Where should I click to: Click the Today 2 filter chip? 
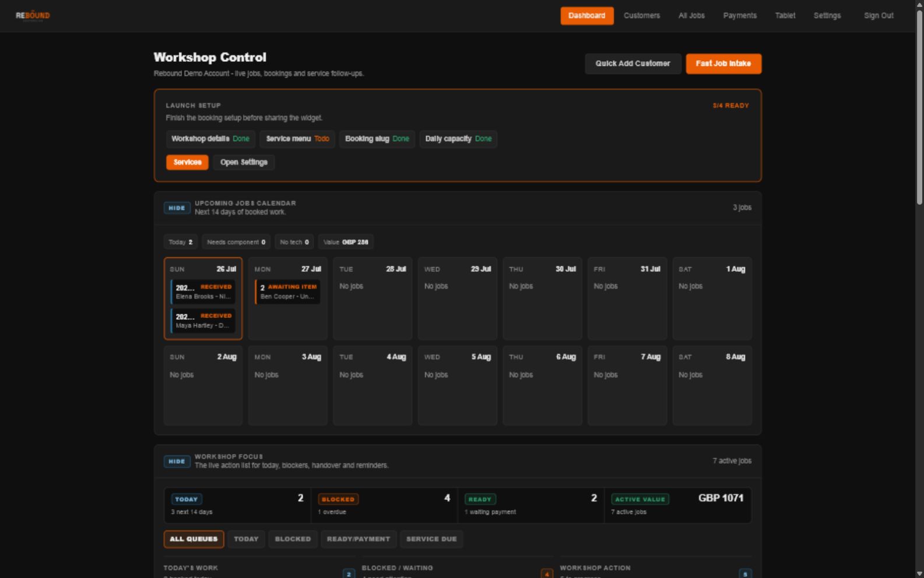pyautogui.click(x=181, y=242)
